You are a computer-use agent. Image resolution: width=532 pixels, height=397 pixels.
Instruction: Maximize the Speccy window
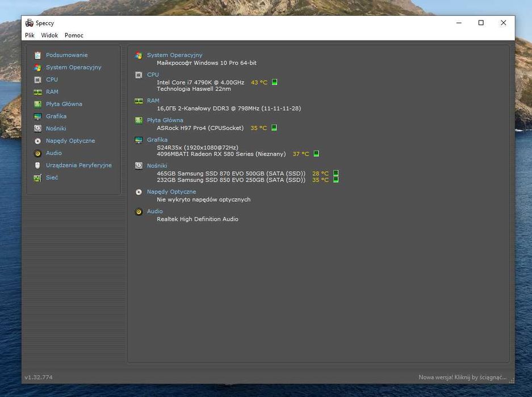[x=481, y=23]
